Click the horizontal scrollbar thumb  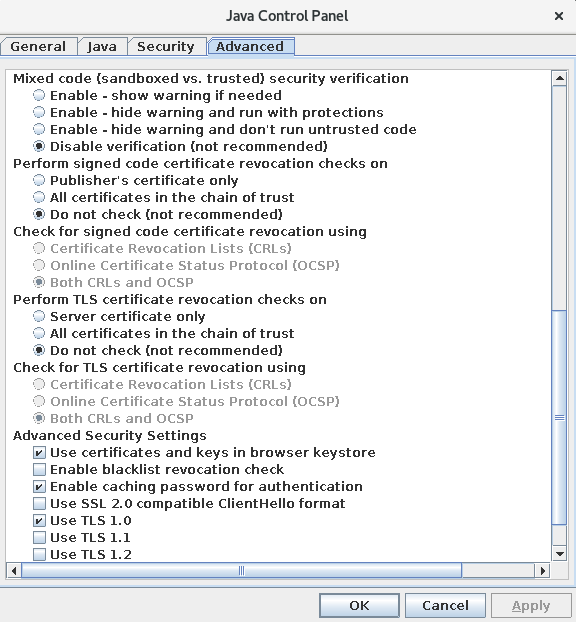point(242,571)
